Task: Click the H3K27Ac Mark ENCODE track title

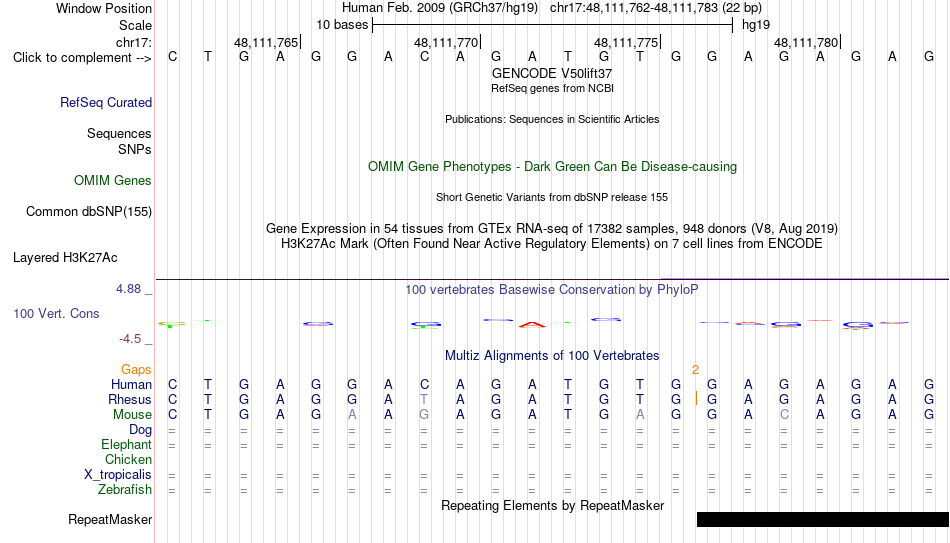Action: pyautogui.click(x=552, y=244)
